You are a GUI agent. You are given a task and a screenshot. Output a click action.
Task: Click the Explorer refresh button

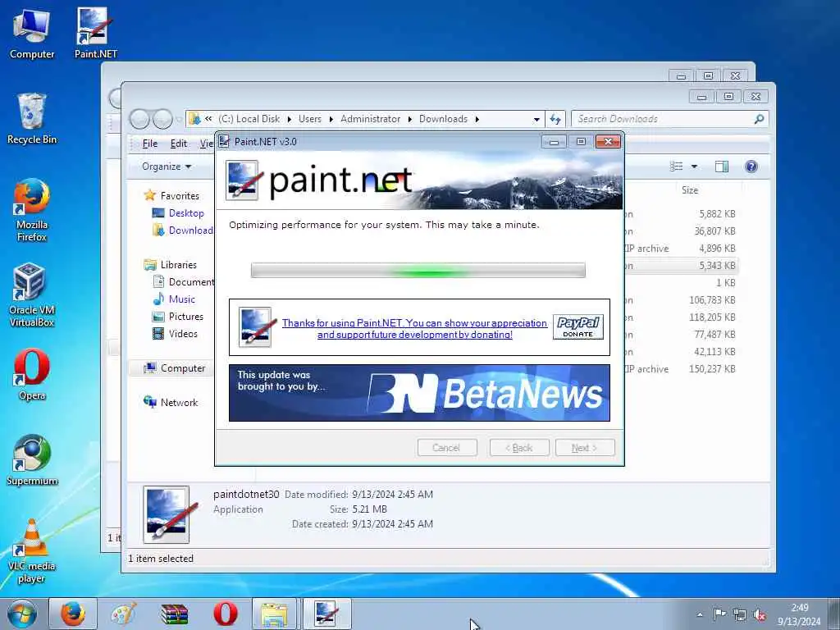pyautogui.click(x=555, y=119)
